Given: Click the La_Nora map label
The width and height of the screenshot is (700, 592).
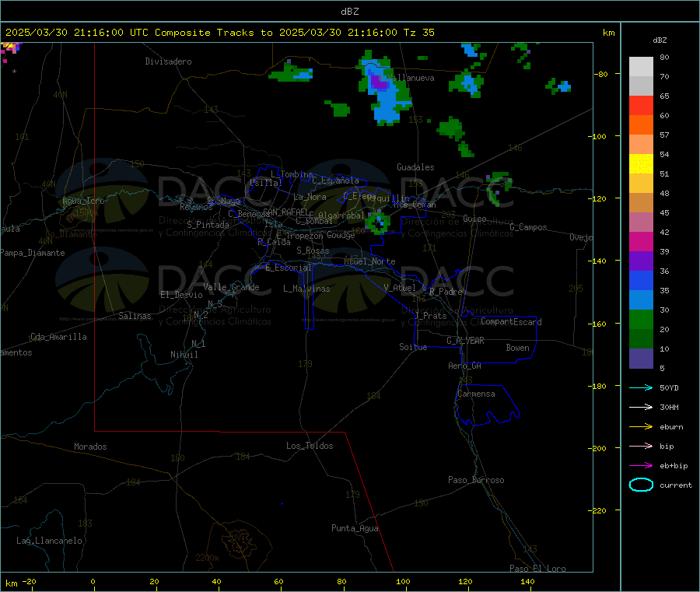Looking at the screenshot, I should [310, 197].
